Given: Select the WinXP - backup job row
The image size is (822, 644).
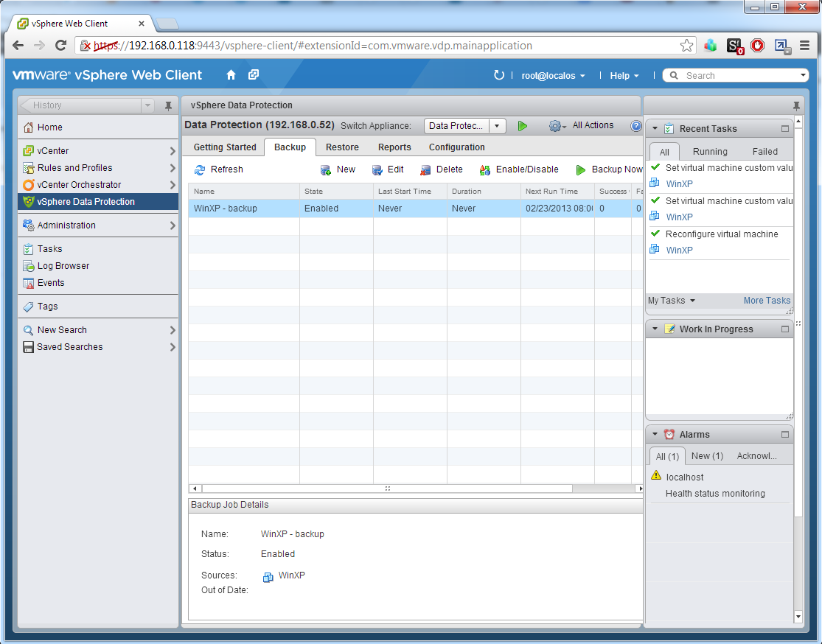Looking at the screenshot, I should (x=415, y=209).
